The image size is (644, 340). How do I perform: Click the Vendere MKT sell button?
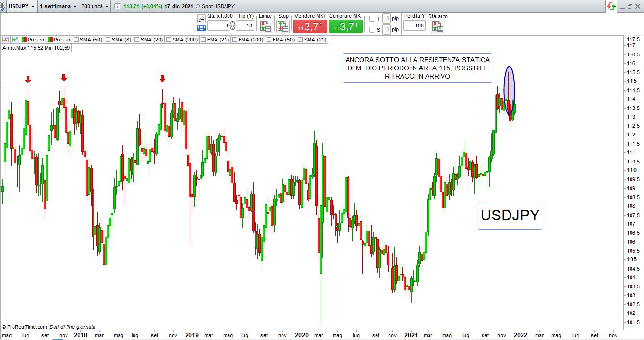pos(310,27)
